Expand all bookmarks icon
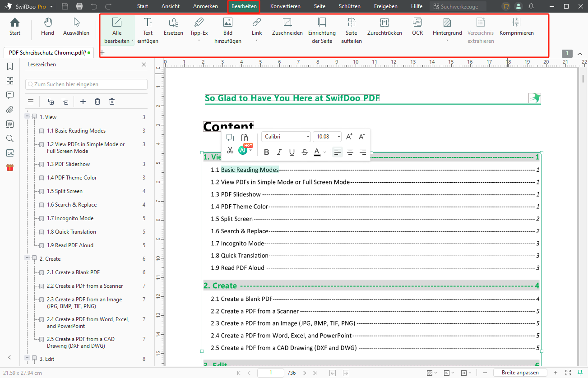This screenshot has width=588, height=378. click(51, 101)
